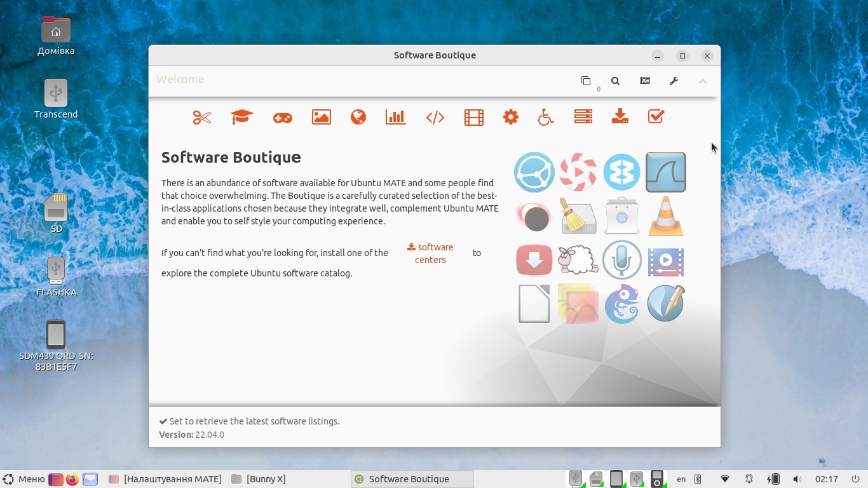Click the BleachBit broom icon
The height and width of the screenshot is (488, 868).
click(578, 216)
